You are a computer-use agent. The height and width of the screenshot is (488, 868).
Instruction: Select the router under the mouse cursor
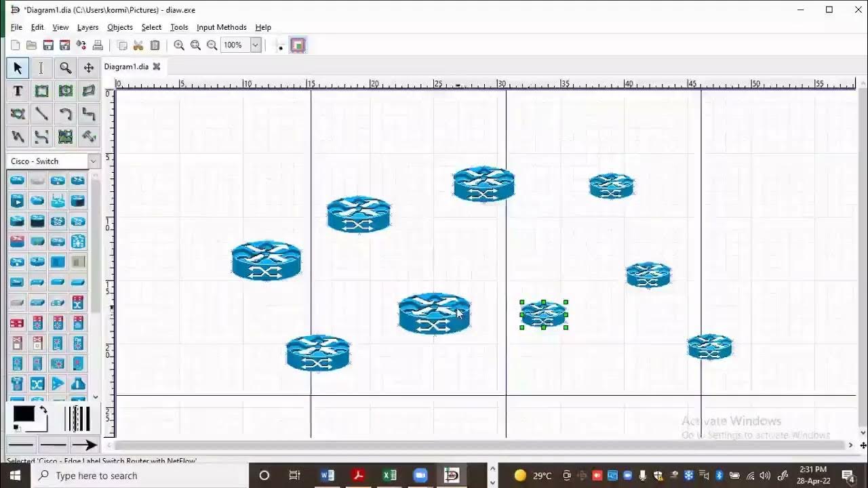[x=434, y=314]
